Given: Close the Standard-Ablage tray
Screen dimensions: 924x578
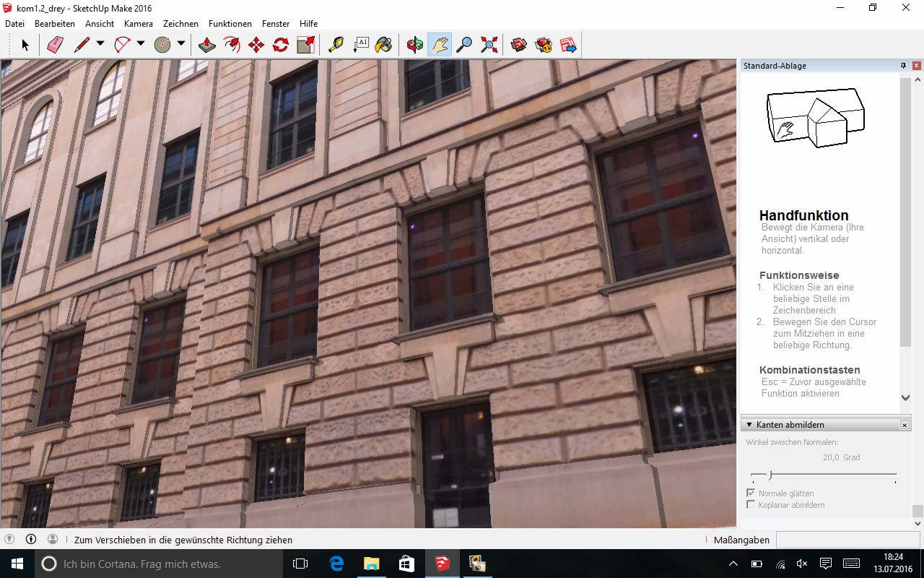Looking at the screenshot, I should 916,66.
